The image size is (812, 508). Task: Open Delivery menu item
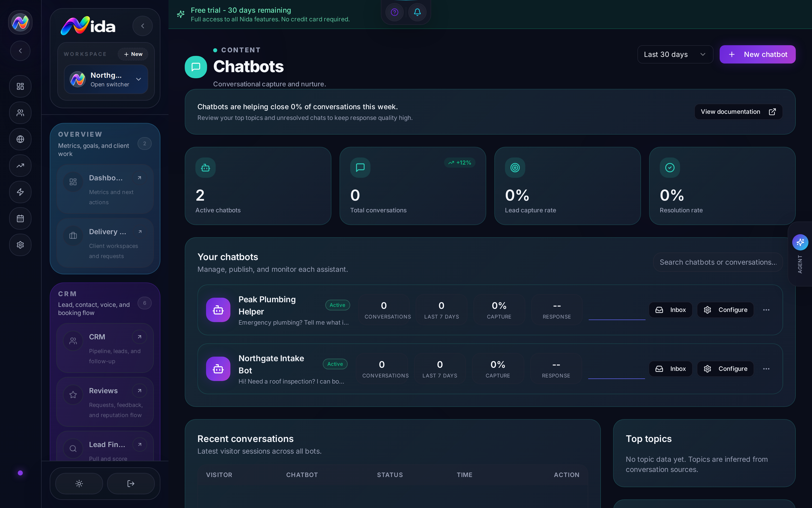[x=105, y=243]
